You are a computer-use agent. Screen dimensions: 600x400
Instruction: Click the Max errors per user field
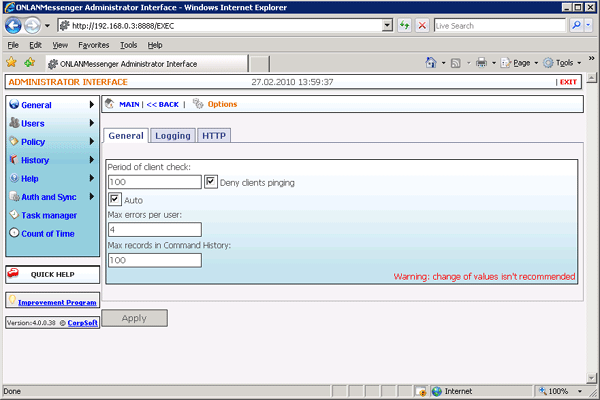coord(155,230)
